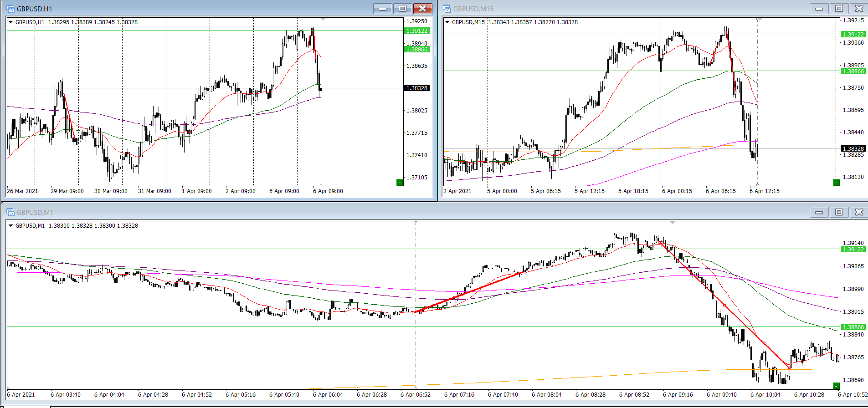Click 26 Mar 2021 on H1 time axis
The image size is (868, 408).
click(22, 191)
